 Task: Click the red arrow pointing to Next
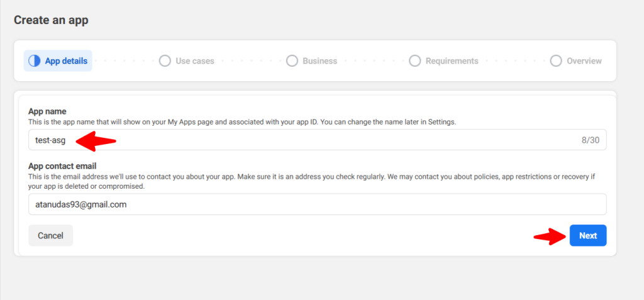pyautogui.click(x=548, y=236)
